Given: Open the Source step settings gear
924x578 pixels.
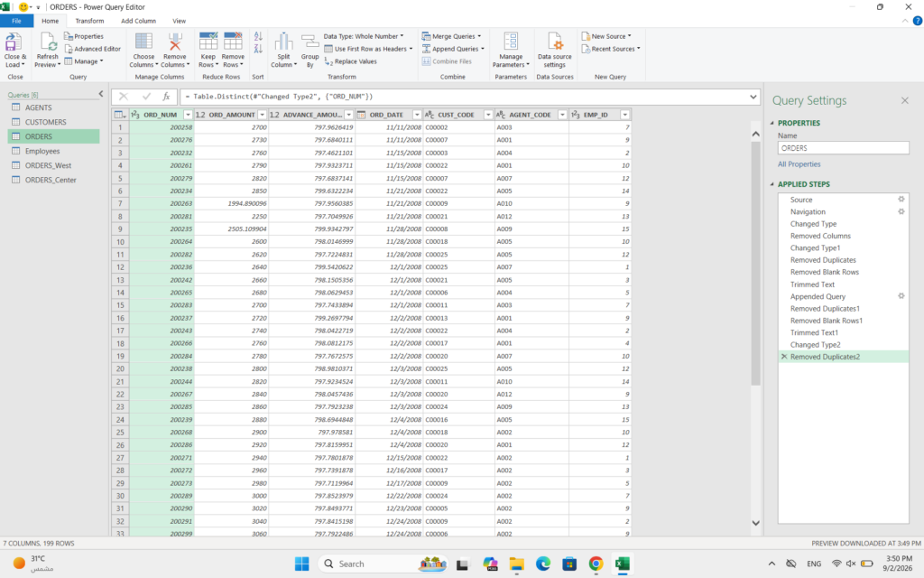Looking at the screenshot, I should pyautogui.click(x=901, y=200).
